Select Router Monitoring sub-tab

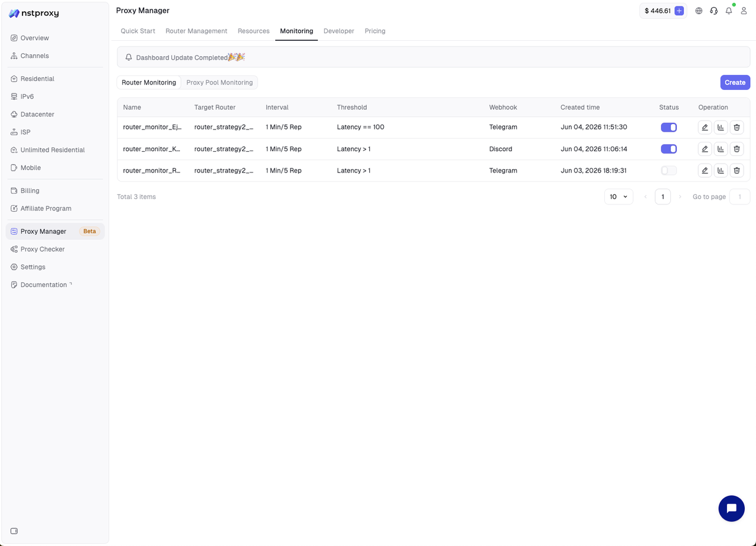(x=149, y=83)
